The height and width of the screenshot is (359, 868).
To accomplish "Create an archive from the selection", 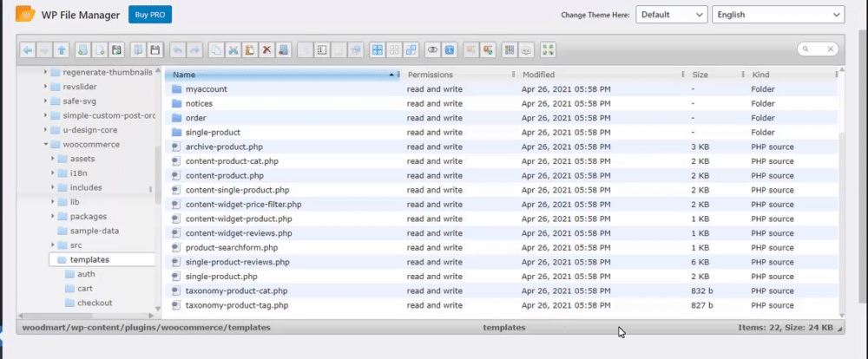I will pyautogui.click(x=488, y=49).
